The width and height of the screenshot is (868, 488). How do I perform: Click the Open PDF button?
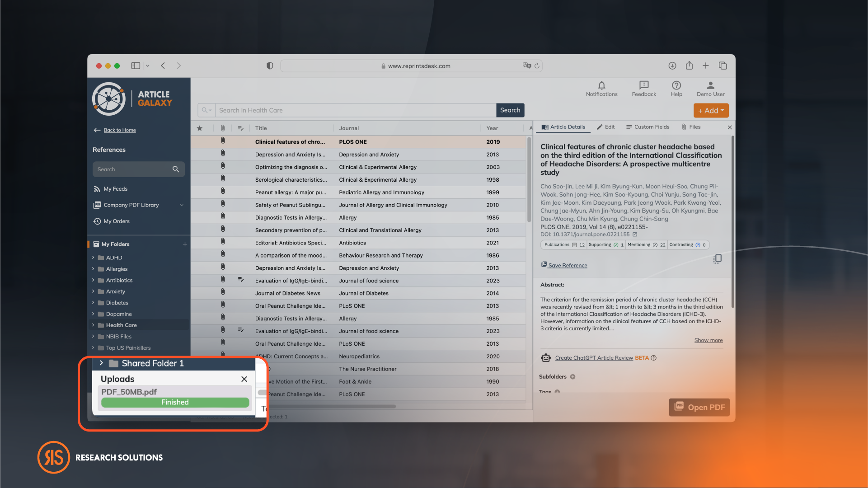699,407
